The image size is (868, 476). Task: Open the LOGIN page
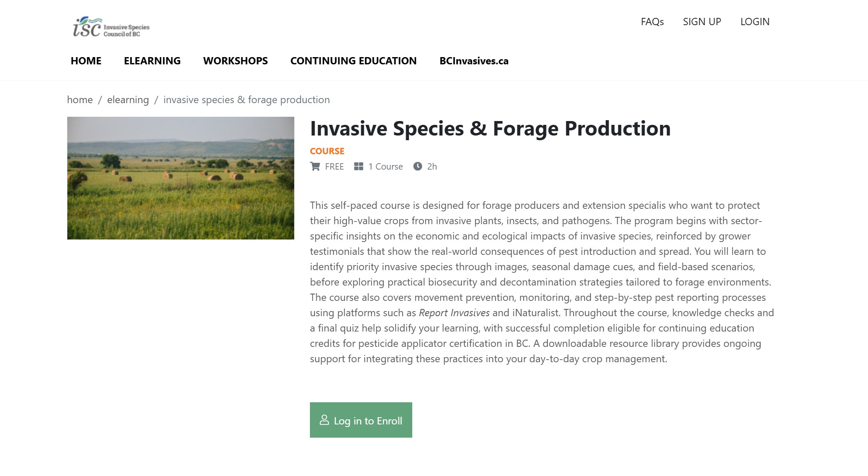coord(755,22)
